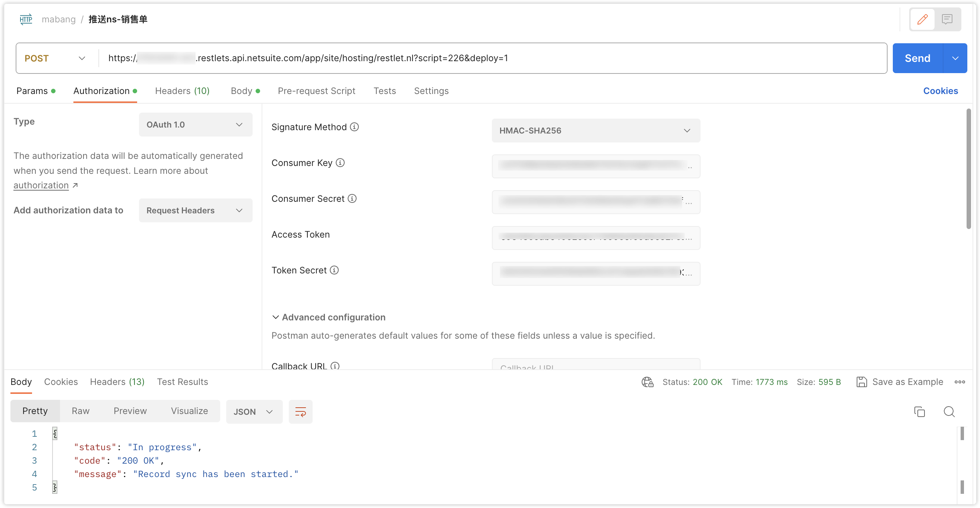Click Save as Example disk icon
Viewport: 980px width, 508px height.
(x=861, y=382)
